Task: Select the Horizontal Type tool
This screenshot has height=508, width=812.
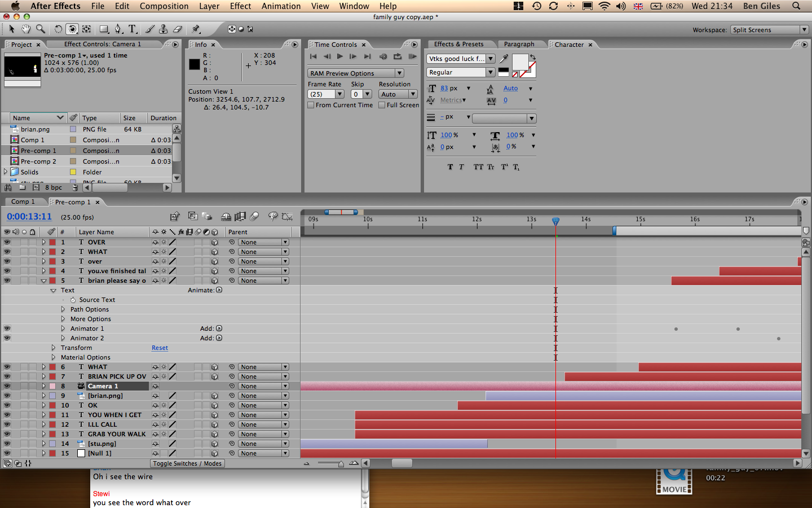Action: (133, 29)
